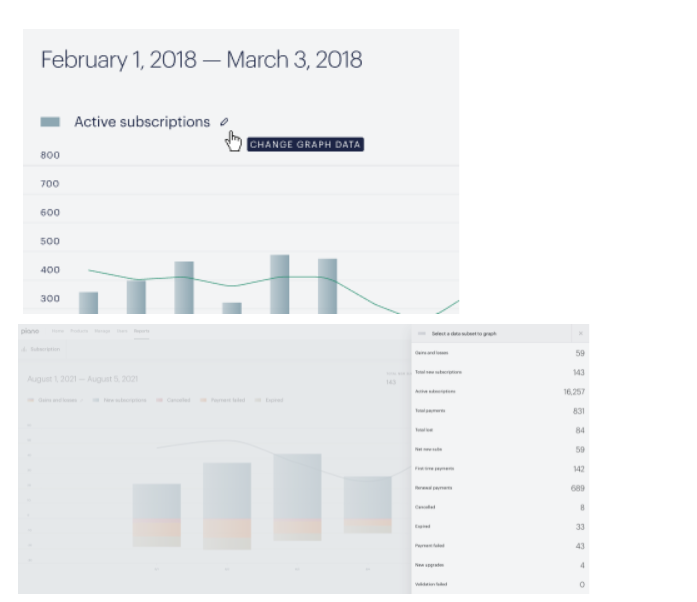Click the Renewal payments value 689
The image size is (697, 602).
(x=577, y=488)
